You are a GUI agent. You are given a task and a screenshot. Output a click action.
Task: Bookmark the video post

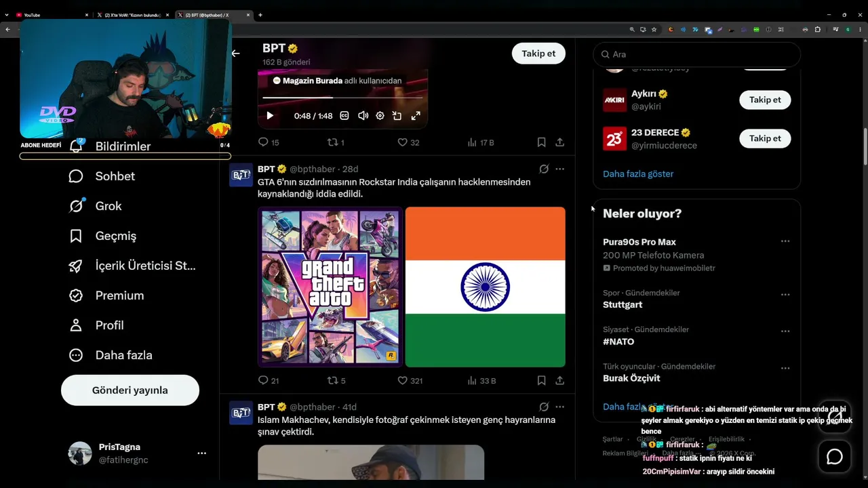point(541,142)
